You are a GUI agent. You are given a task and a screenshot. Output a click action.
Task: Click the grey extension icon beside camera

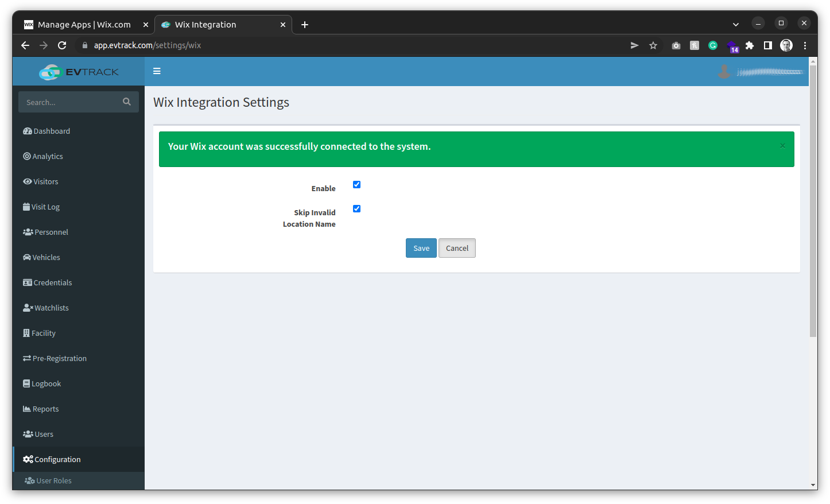point(695,45)
